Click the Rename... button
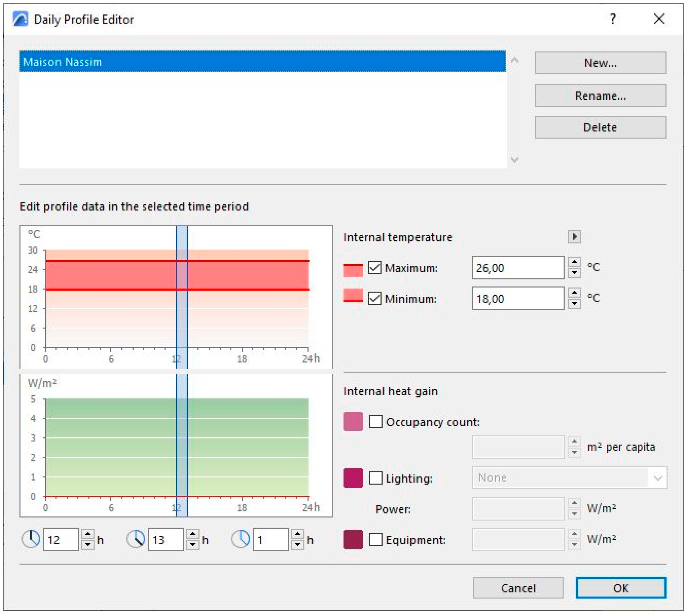The width and height of the screenshot is (688, 616). point(600,96)
